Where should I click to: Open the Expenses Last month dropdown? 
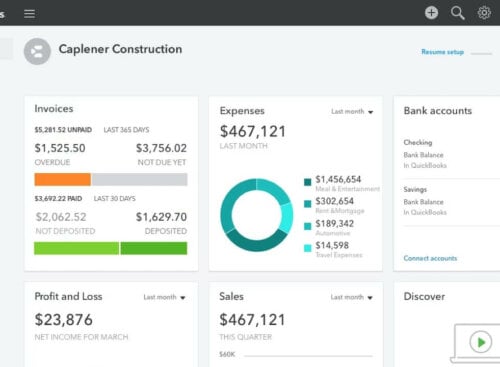(352, 112)
